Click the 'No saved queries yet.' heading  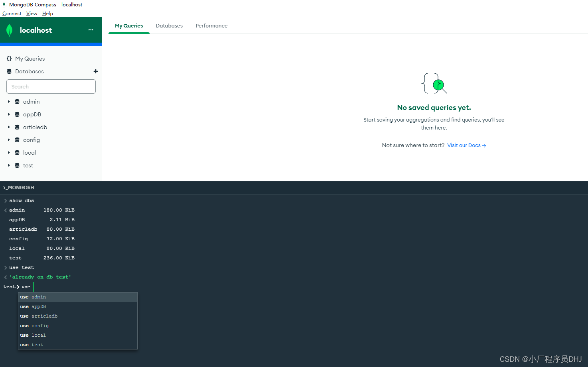coord(434,108)
